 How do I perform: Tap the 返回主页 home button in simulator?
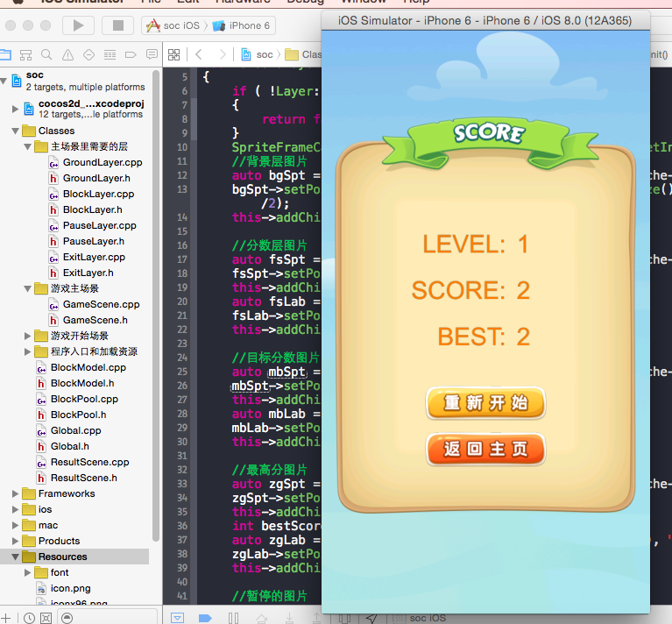[485, 449]
